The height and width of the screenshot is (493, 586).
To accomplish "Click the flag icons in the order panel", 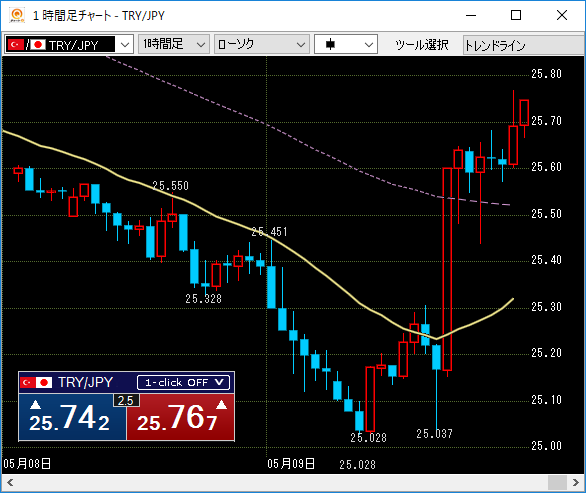I will (x=36, y=382).
